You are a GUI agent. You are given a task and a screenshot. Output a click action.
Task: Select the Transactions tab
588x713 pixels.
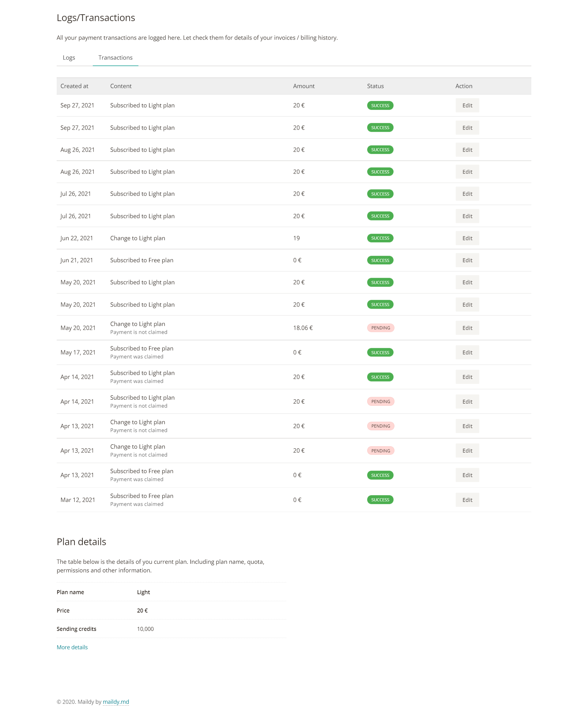tap(115, 58)
